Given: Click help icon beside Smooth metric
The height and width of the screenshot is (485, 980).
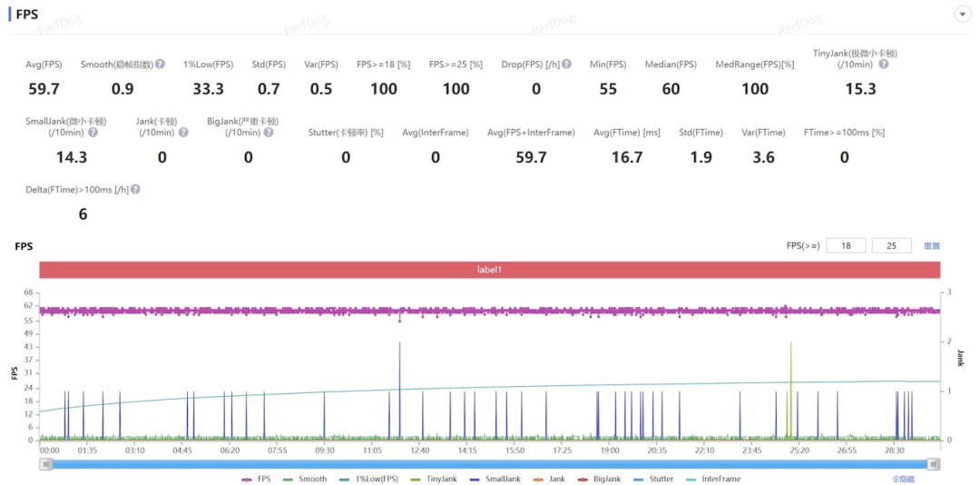Looking at the screenshot, I should coord(160,64).
